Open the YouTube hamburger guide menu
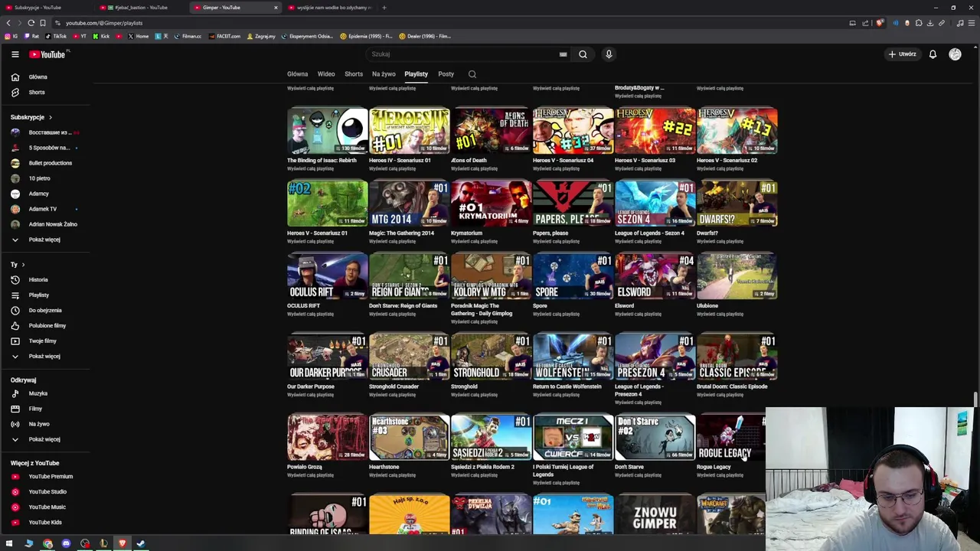 point(15,54)
